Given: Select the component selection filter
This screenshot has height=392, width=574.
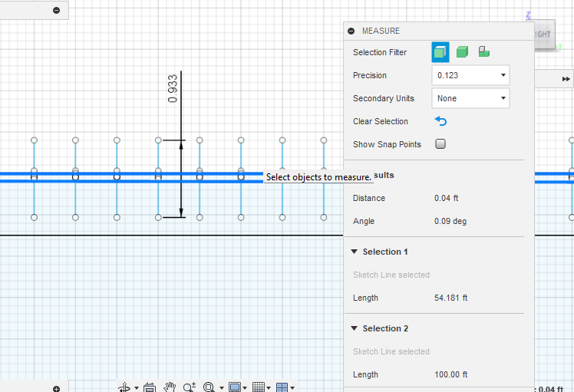Looking at the screenshot, I should click(x=484, y=51).
